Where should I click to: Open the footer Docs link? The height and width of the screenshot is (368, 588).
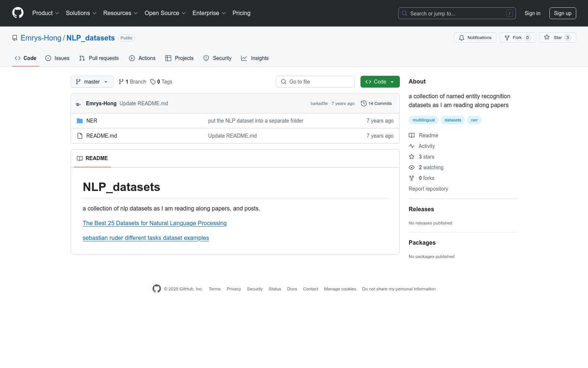coord(292,289)
